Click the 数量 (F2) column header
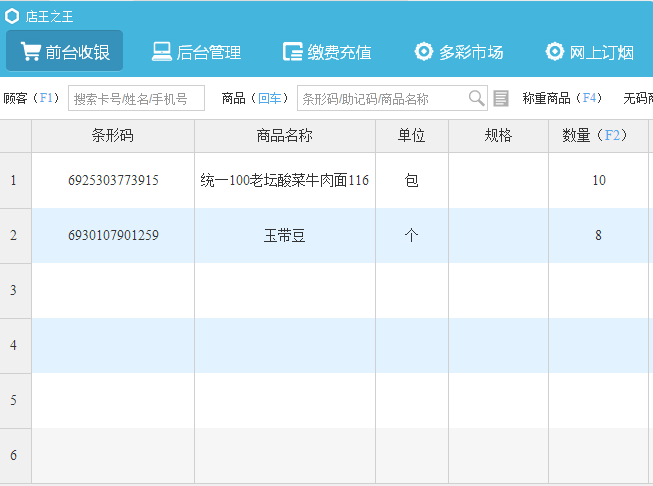 coord(598,136)
